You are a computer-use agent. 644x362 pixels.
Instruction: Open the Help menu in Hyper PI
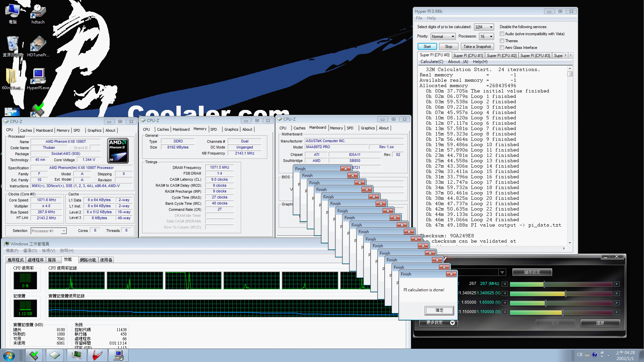[x=431, y=18]
